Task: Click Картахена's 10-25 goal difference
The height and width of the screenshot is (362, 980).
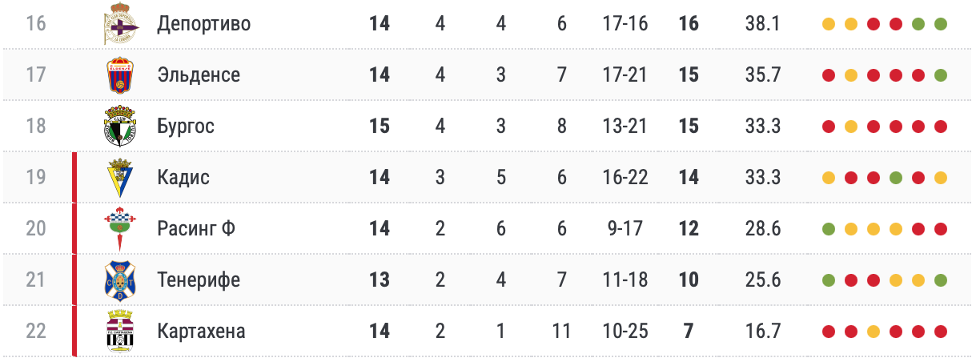Action: tap(625, 332)
